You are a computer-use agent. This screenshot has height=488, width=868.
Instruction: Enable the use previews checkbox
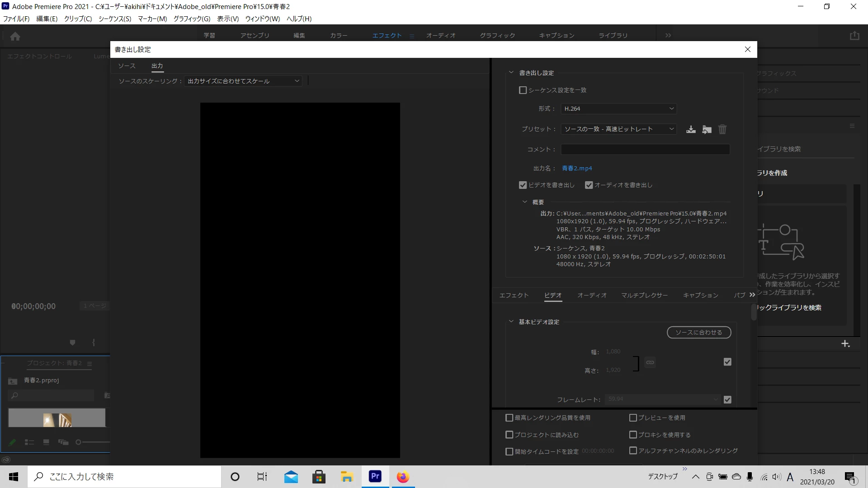coord(633,418)
